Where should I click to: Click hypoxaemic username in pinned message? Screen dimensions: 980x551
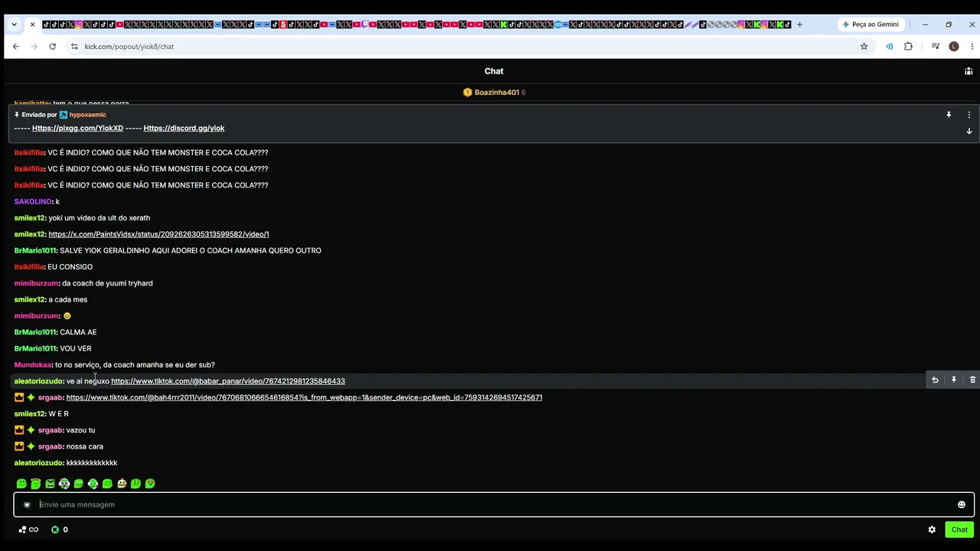[88, 115]
